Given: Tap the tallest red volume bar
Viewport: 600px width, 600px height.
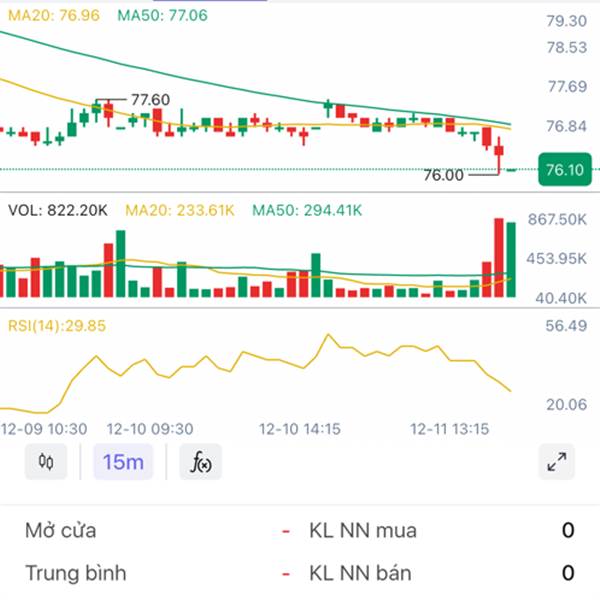Looking at the screenshot, I should point(499,258).
